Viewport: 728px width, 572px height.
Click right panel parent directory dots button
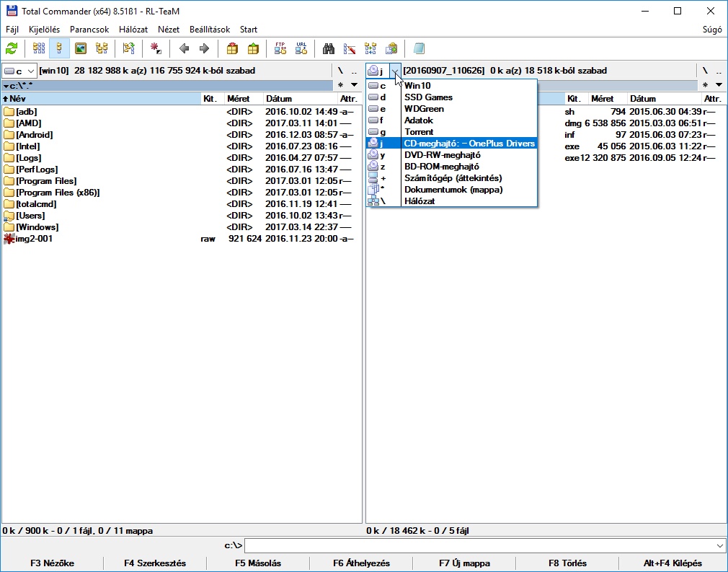[719, 71]
